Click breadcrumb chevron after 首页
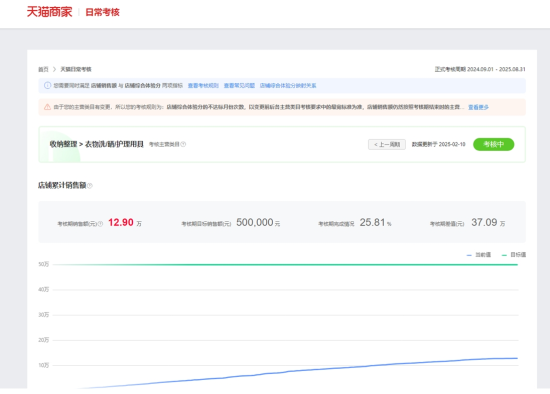550x394 pixels. 54,69
